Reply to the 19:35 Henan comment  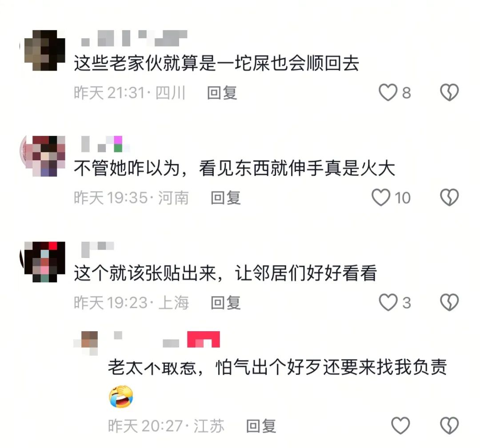(226, 198)
